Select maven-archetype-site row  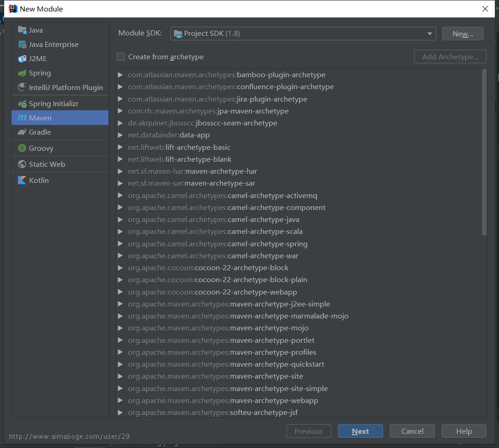[x=298, y=376]
